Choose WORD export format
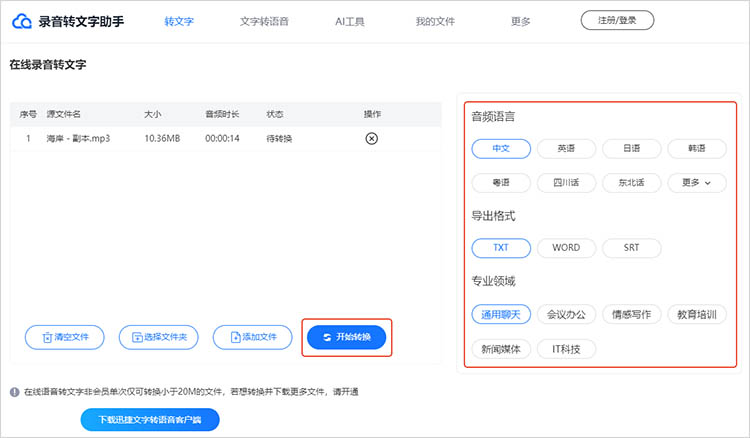Viewport: 750px width, 438px height. pos(566,248)
